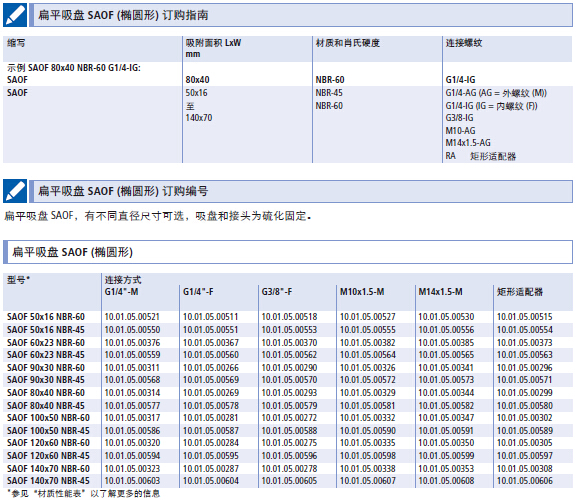
Task: Click the M10x1.5-M connection column header
Action: (x=362, y=292)
